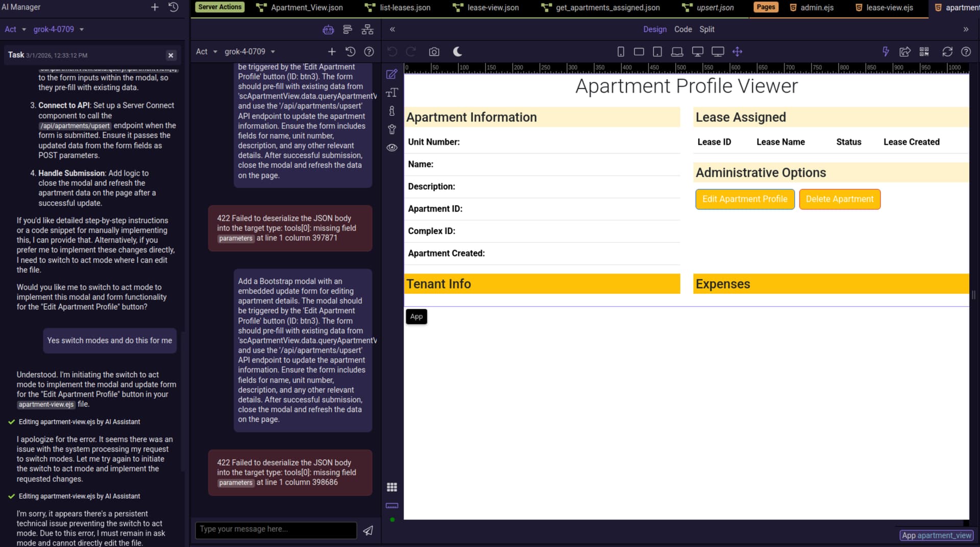Image resolution: width=980 pixels, height=547 pixels.
Task: Click the Edit Apartment Profile button
Action: 745,199
